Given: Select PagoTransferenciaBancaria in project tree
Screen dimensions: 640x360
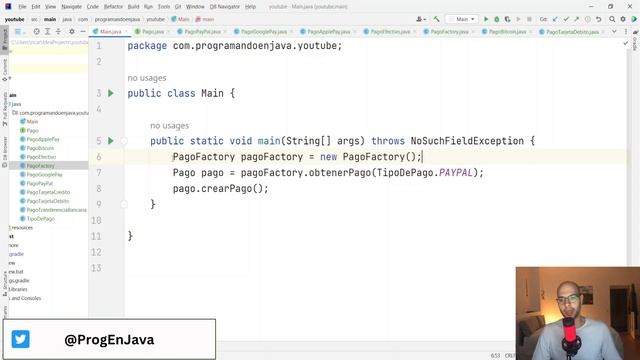Looking at the screenshot, I should pos(56,210).
